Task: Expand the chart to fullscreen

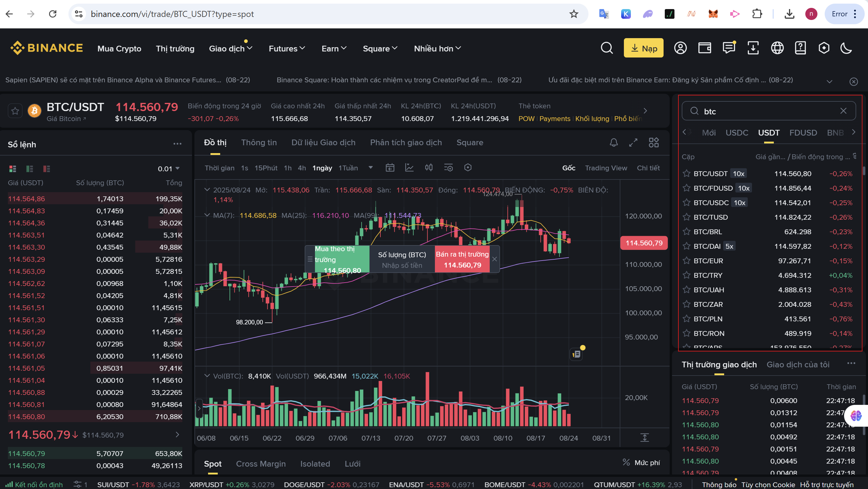Action: tap(633, 143)
